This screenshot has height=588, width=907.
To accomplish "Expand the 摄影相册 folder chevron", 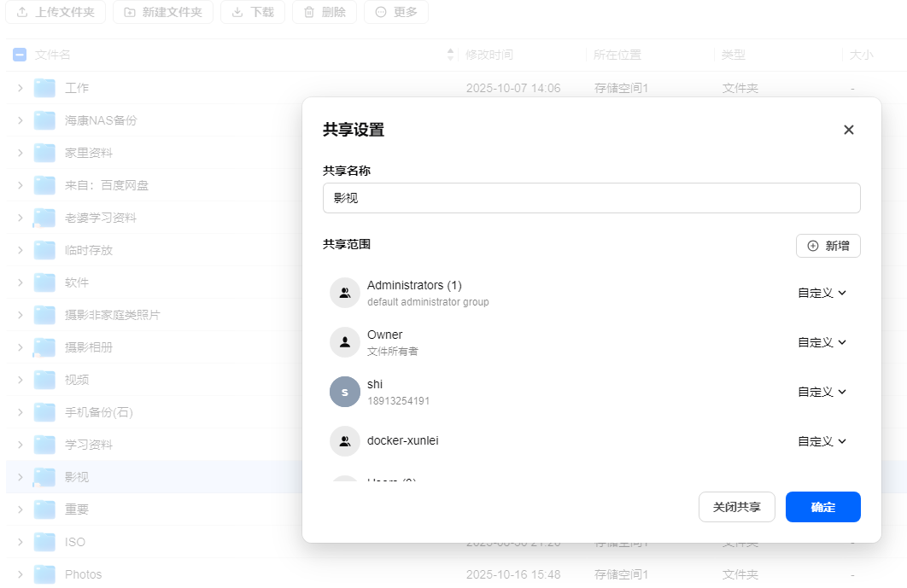I will tap(20, 347).
